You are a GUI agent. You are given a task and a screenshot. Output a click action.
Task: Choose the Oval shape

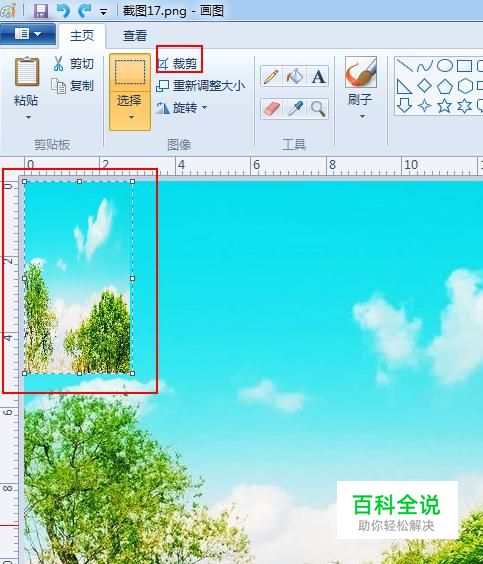click(x=445, y=66)
